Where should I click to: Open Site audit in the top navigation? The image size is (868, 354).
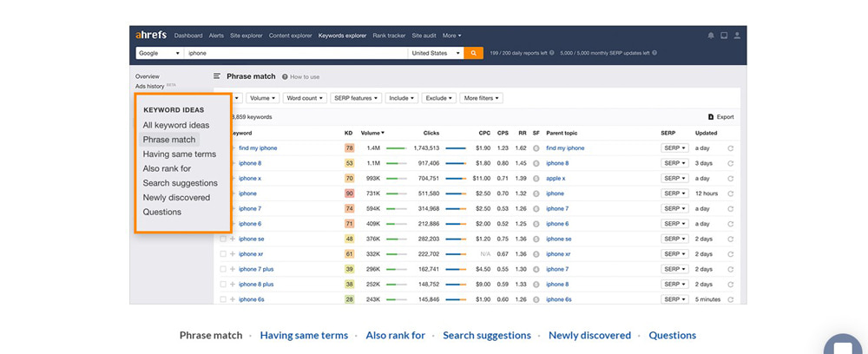coord(424,36)
